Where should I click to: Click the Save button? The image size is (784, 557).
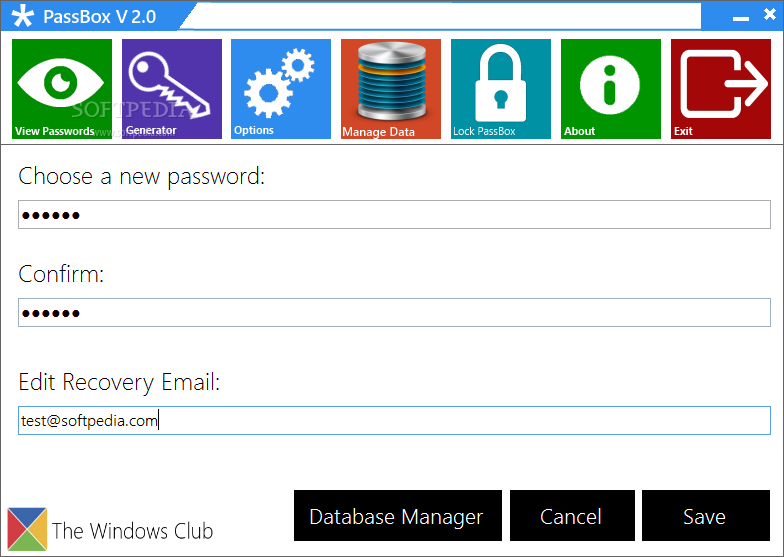[706, 516]
